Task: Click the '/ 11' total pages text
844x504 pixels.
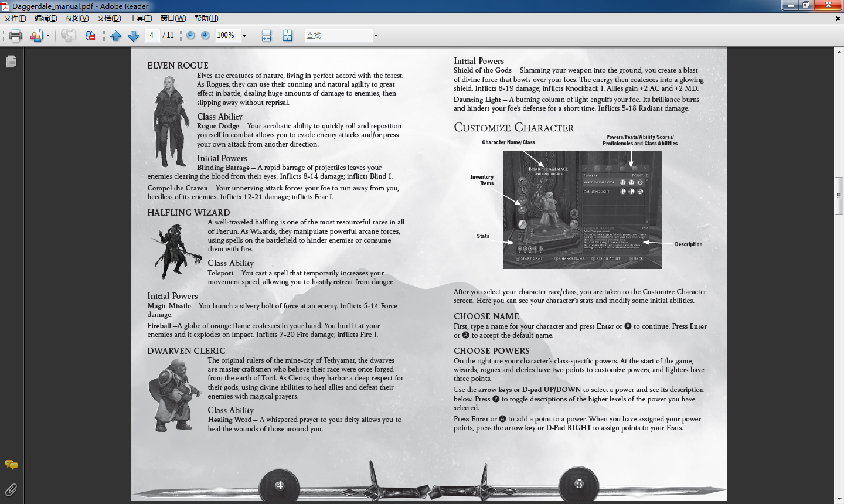Action: (x=168, y=35)
